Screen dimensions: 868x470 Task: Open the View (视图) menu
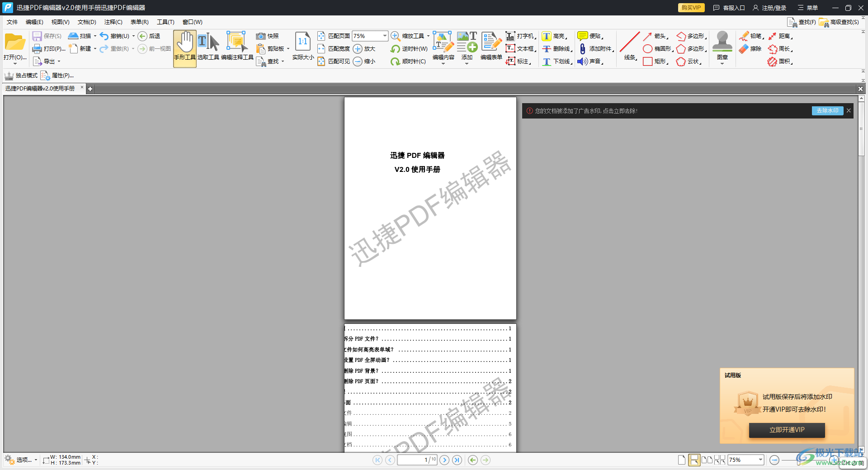pos(60,22)
